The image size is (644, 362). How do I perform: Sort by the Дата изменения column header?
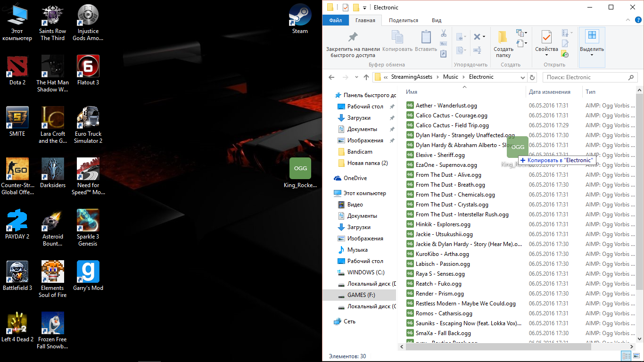[550, 92]
